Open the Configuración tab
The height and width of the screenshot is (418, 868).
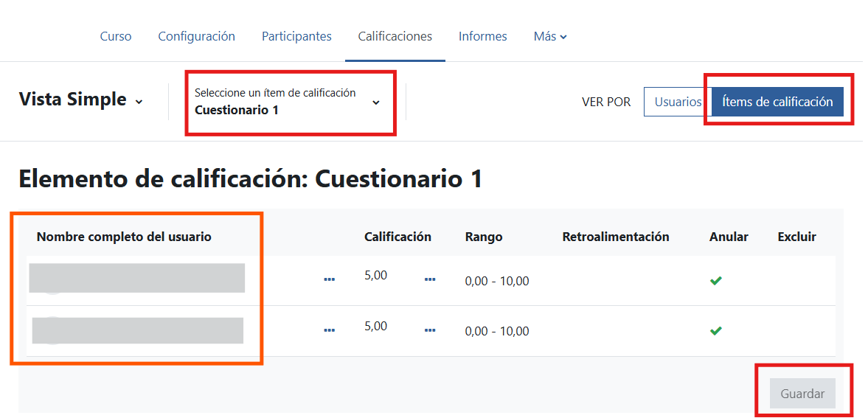click(196, 37)
